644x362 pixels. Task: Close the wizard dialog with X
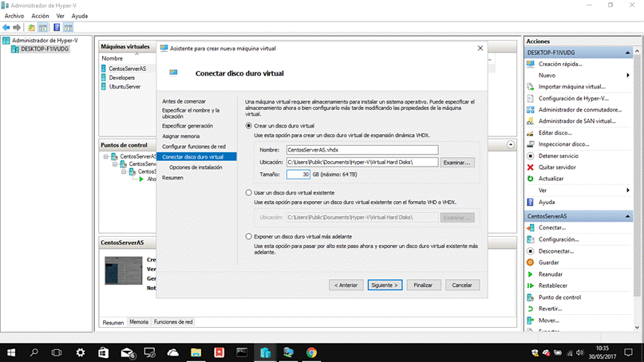[480, 48]
